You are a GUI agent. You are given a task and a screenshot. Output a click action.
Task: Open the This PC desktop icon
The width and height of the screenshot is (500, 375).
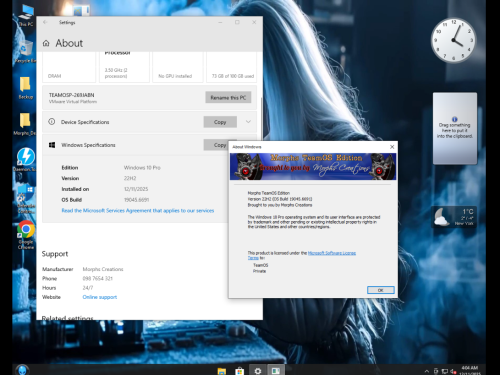pyautogui.click(x=26, y=15)
